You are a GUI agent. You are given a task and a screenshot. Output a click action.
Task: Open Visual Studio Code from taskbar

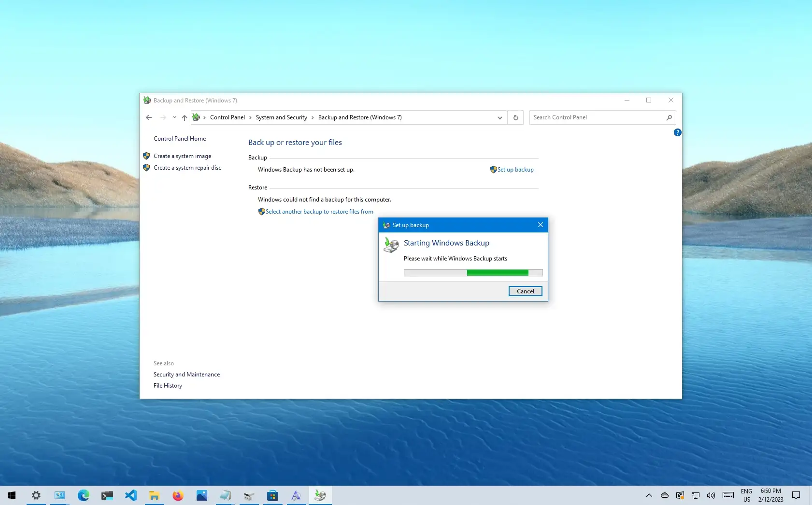(x=131, y=495)
